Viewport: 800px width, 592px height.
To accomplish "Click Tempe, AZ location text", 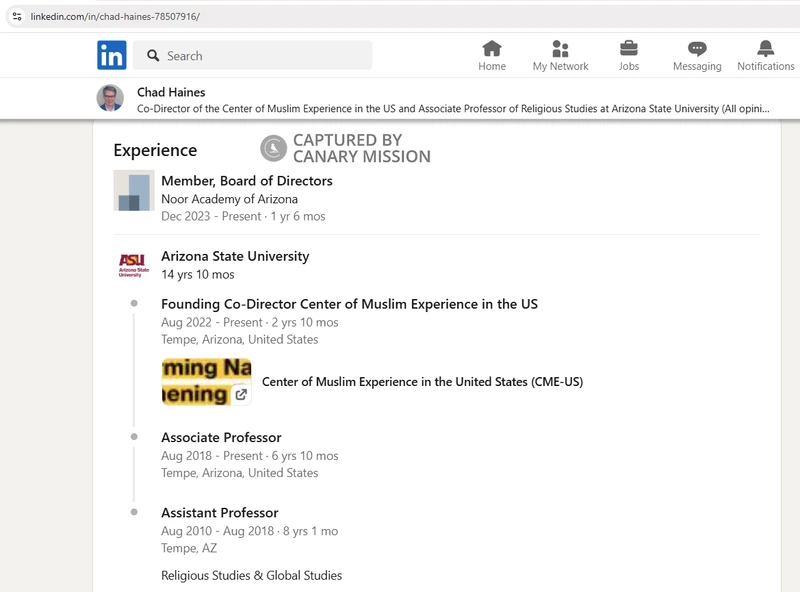I will point(189,548).
